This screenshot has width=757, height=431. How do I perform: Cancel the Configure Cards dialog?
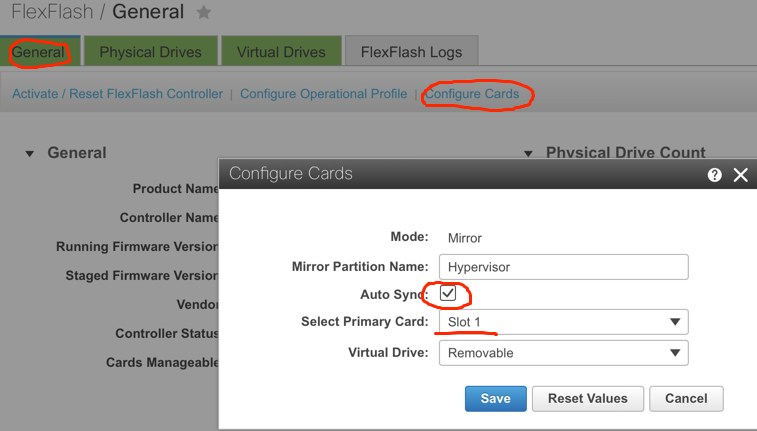click(686, 399)
